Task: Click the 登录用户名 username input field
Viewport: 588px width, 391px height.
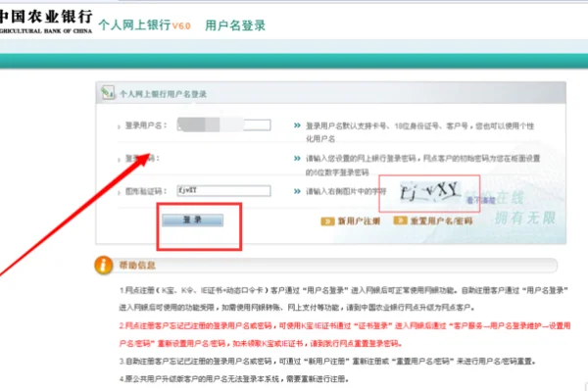Action: click(x=223, y=124)
